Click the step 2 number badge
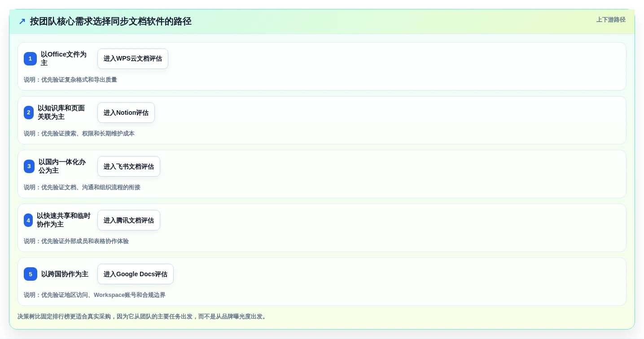The image size is (644, 339). pyautogui.click(x=29, y=113)
